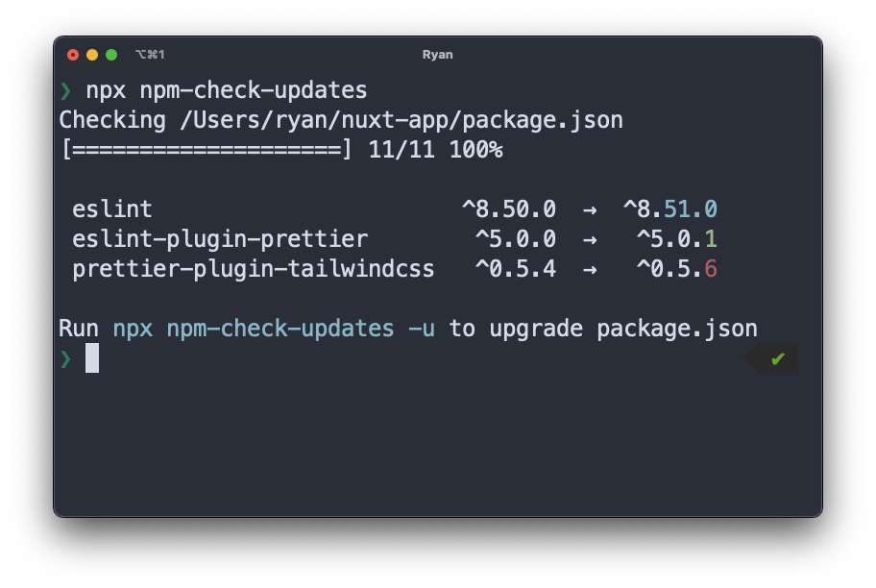Click the new version ^5.0.1
This screenshot has width=876, height=588.
pyautogui.click(x=677, y=239)
